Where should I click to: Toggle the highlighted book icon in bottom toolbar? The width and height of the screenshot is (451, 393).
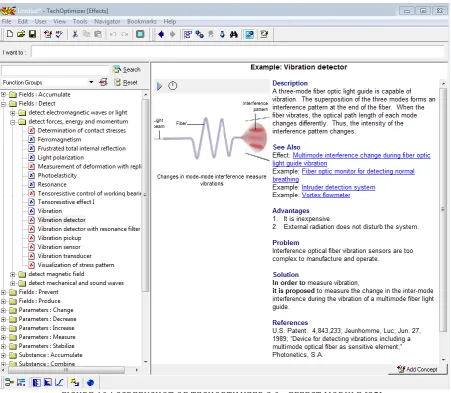36,382
